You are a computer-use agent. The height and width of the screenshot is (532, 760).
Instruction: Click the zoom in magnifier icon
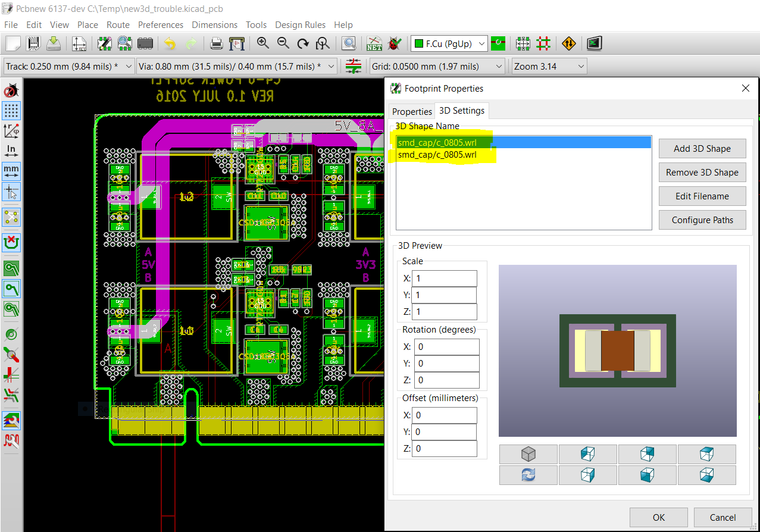click(x=263, y=43)
